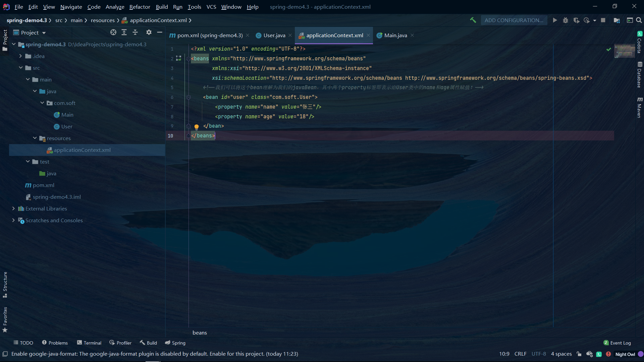This screenshot has height=362, width=644.
Task: Click the CRLF line separator widget
Action: click(x=520, y=354)
